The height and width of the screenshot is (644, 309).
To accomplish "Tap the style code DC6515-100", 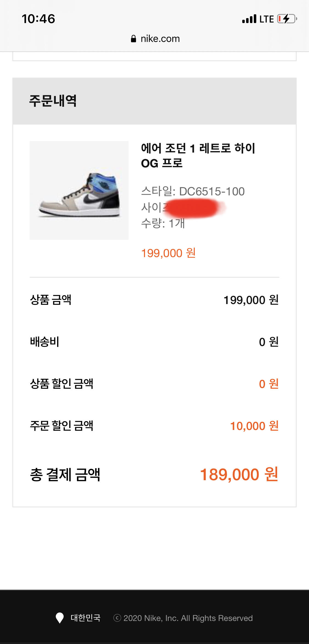I will click(x=212, y=192).
